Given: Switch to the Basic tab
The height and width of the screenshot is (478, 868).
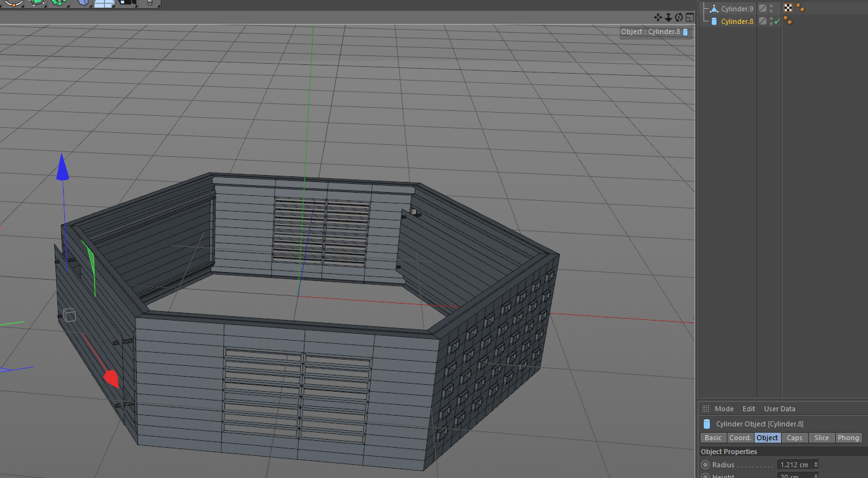Looking at the screenshot, I should click(x=713, y=438).
